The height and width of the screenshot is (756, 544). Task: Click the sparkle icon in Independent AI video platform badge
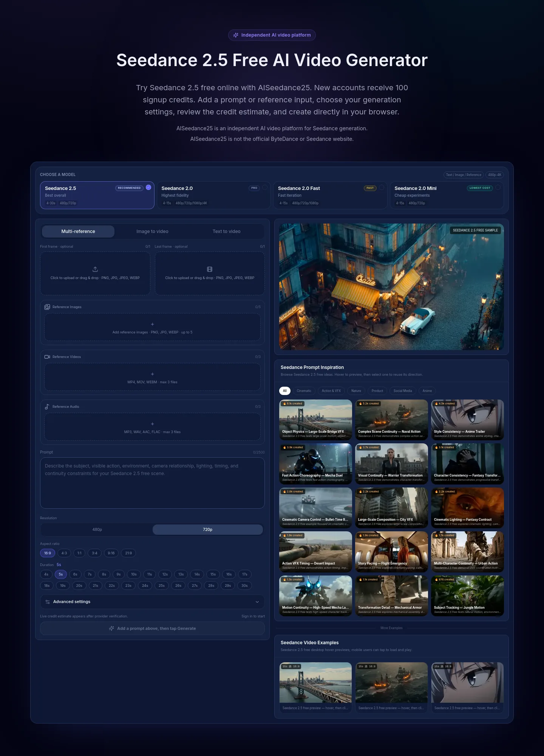(236, 35)
